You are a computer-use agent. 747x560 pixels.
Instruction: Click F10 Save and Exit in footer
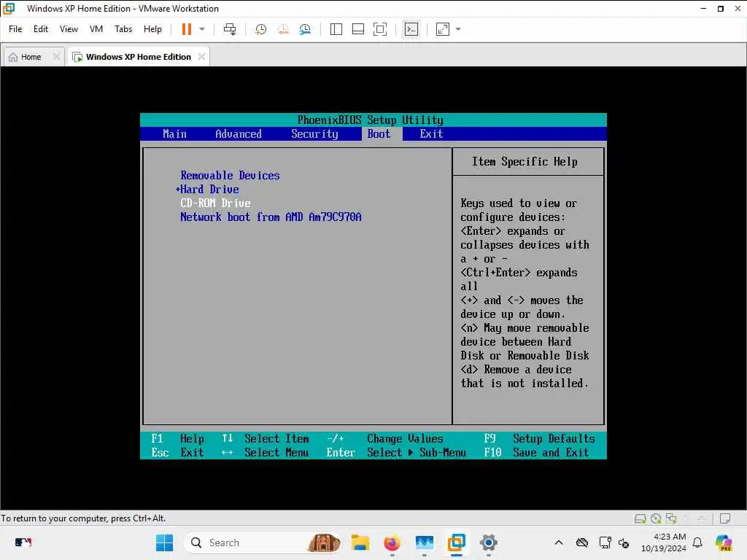click(536, 452)
